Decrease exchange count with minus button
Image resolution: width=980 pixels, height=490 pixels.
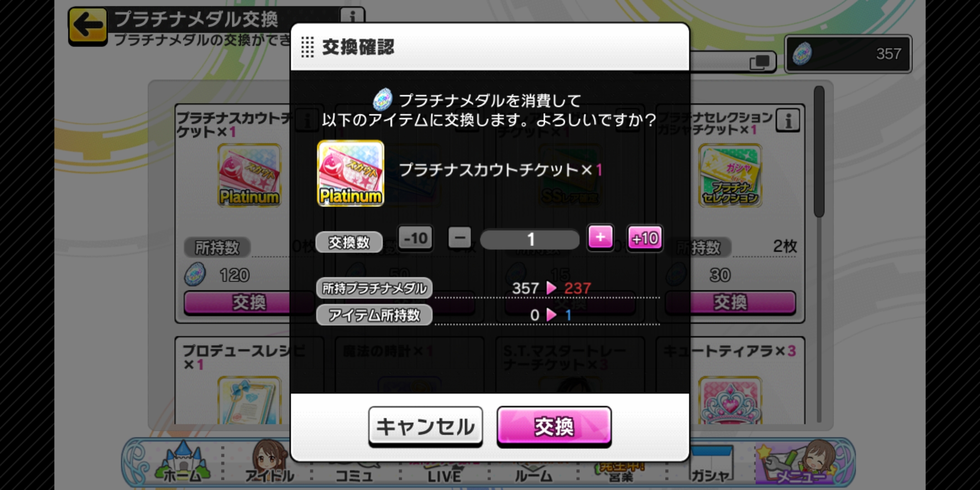(460, 238)
